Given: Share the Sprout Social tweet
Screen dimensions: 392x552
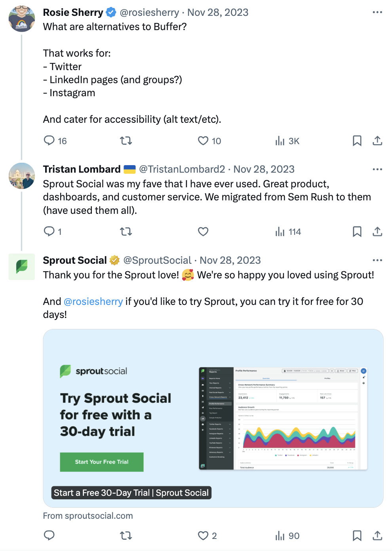Looking at the screenshot, I should tap(377, 535).
